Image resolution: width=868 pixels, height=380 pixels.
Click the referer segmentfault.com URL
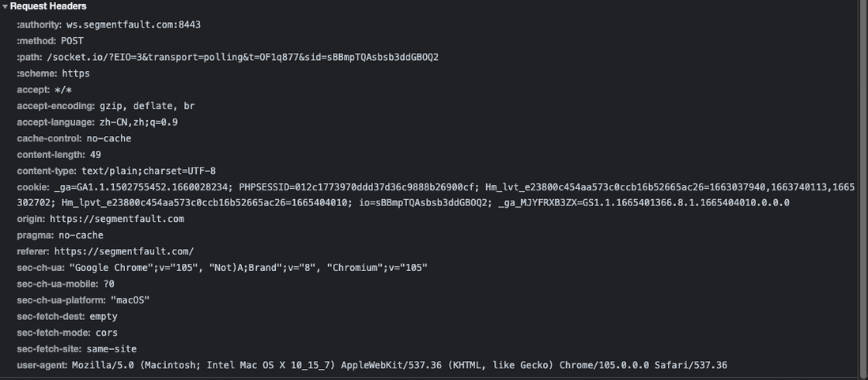click(124, 252)
